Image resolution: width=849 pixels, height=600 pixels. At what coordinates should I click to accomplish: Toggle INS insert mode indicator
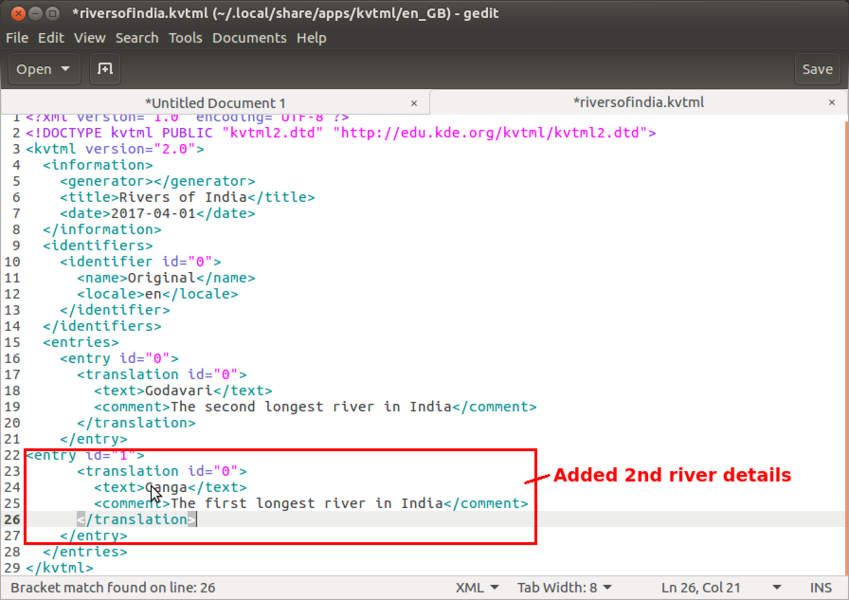(x=820, y=587)
